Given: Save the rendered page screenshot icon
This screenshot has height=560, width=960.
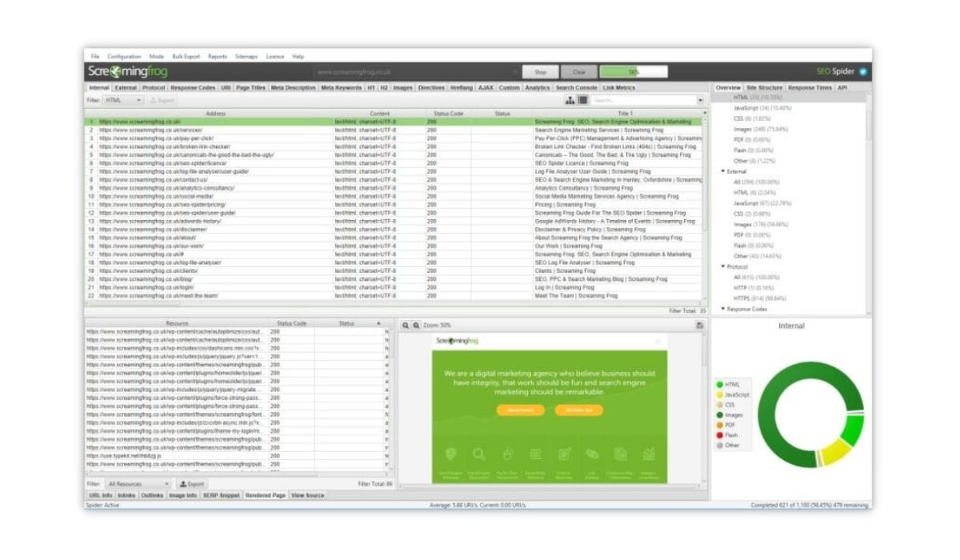Looking at the screenshot, I should tap(700, 326).
